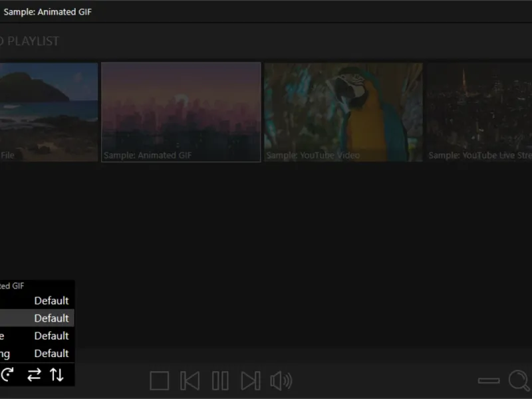Viewport: 532px width, 399px height.
Task: Open the highlighted Default setting row
Action: click(37, 318)
